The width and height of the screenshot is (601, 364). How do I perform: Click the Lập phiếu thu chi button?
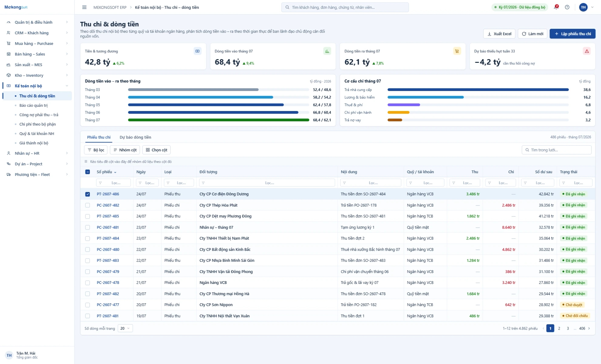(x=573, y=34)
